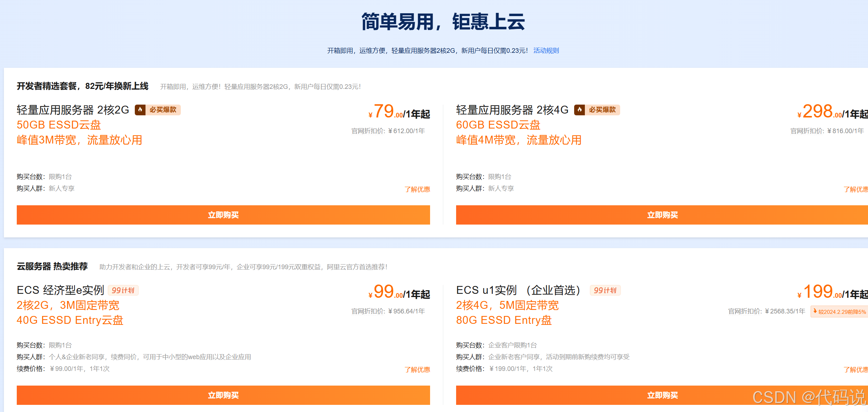This screenshot has height=412, width=868.
Task: Click the ¥298.00/1年起 price
Action: click(x=833, y=111)
